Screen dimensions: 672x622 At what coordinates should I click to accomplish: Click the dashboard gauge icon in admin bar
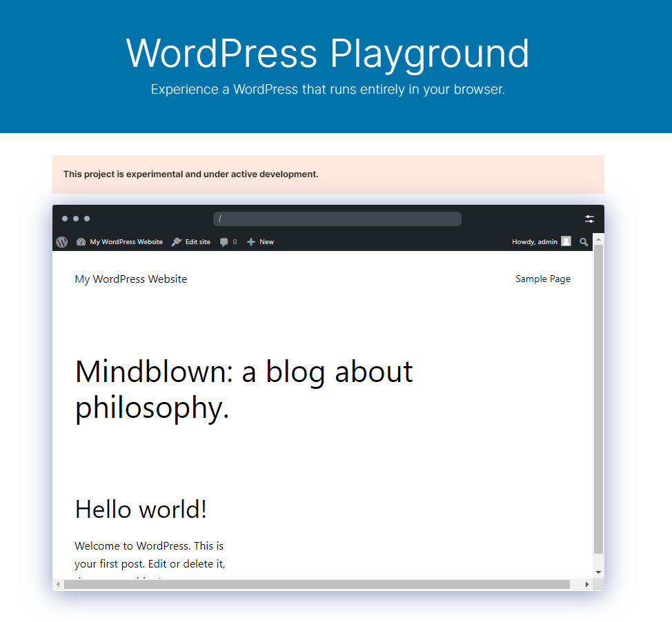[81, 242]
